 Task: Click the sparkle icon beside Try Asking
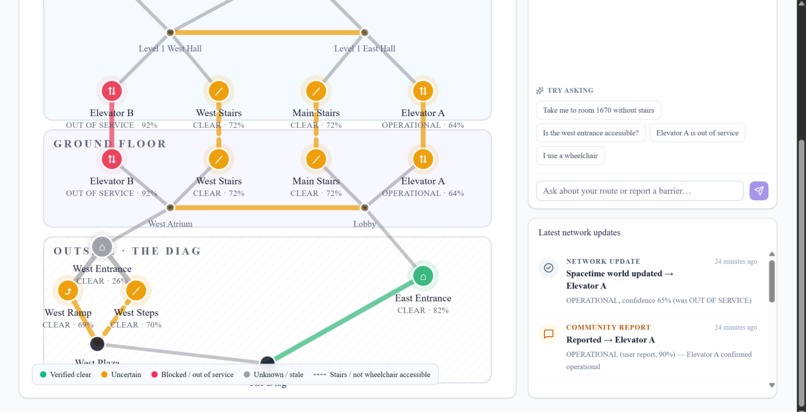pyautogui.click(x=540, y=90)
